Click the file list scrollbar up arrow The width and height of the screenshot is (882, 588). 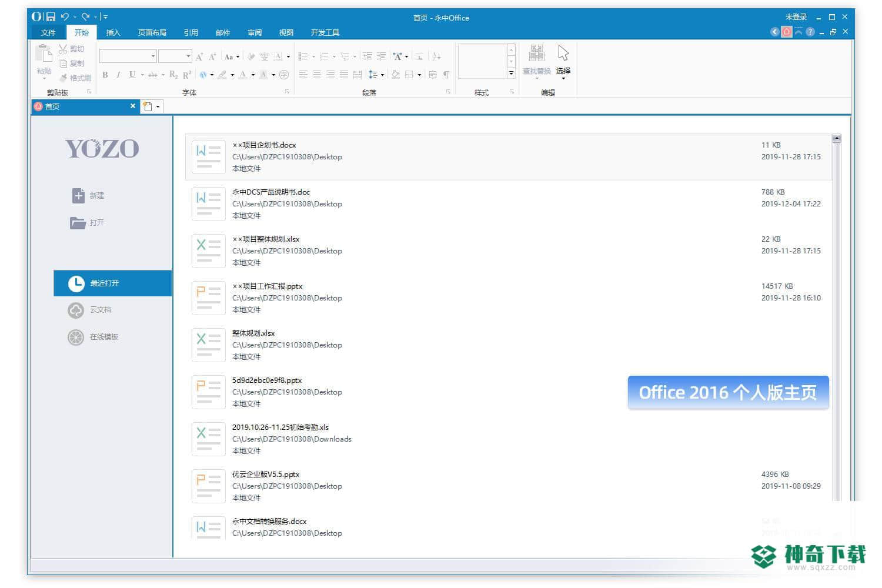point(836,139)
